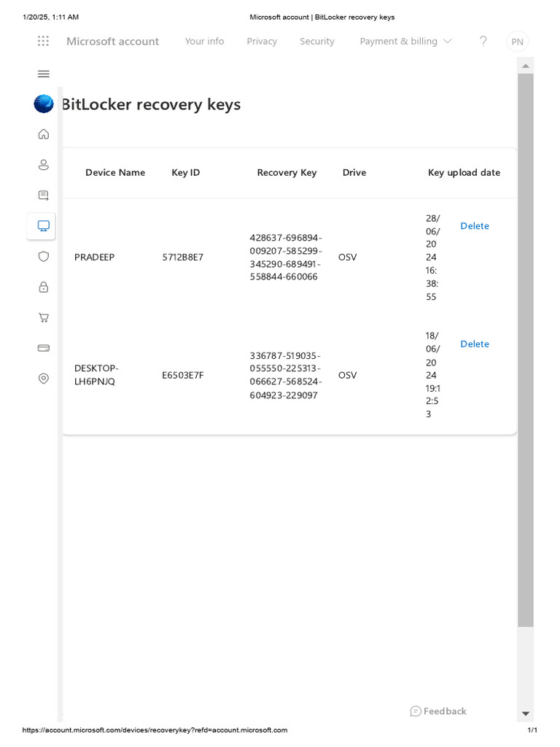
Task: Go to Home via the house icon
Action: tap(43, 134)
